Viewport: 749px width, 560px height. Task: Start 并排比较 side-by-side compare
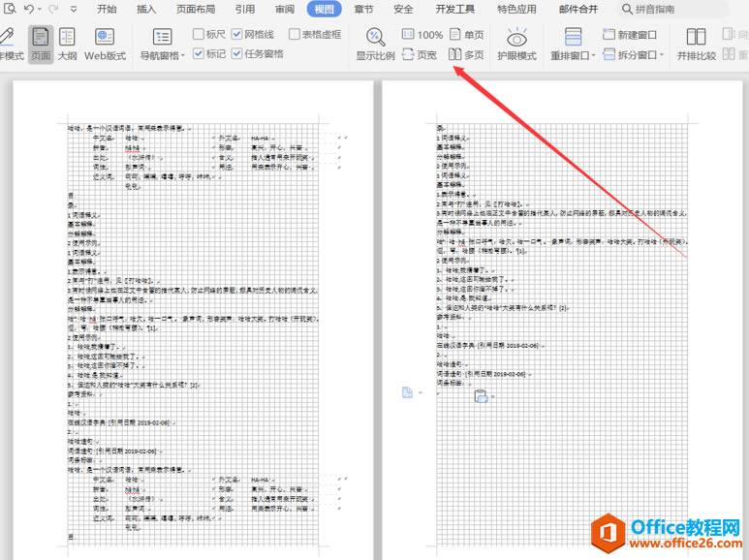tap(697, 44)
